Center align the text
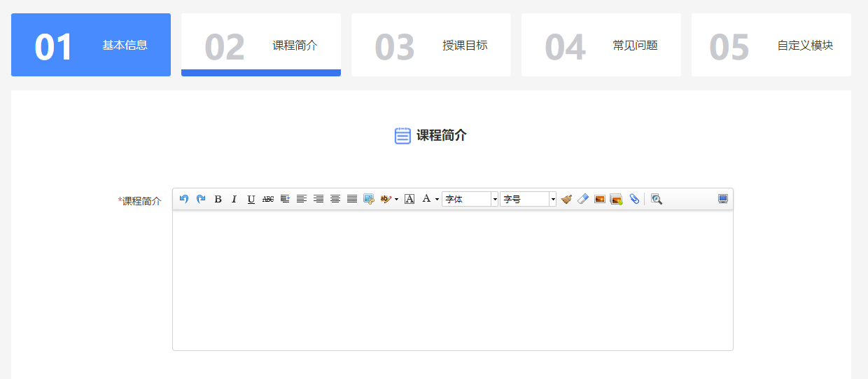This screenshot has height=379, width=868. 335,199
